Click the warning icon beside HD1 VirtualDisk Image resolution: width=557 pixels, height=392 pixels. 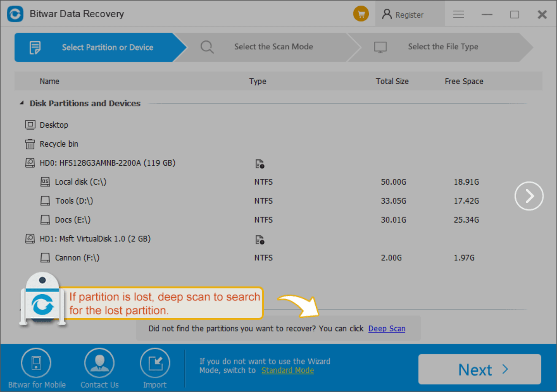tap(260, 239)
